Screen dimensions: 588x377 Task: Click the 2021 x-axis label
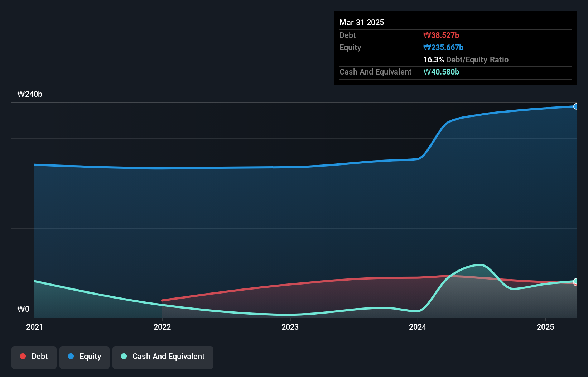[x=35, y=327]
